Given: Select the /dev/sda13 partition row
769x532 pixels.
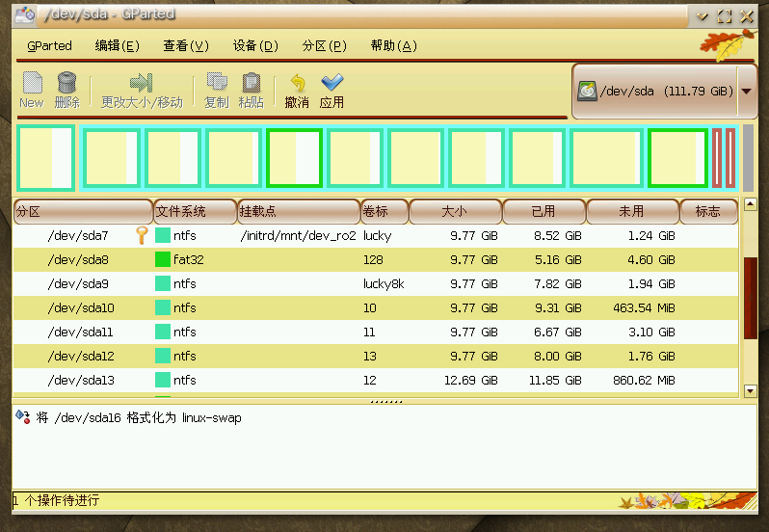Looking at the screenshot, I should 376,380.
